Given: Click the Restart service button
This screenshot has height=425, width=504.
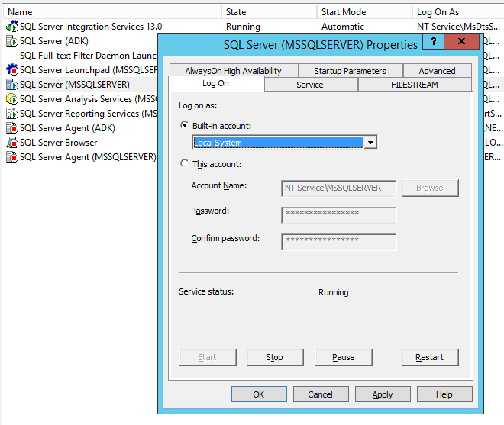Looking at the screenshot, I should 430,357.
